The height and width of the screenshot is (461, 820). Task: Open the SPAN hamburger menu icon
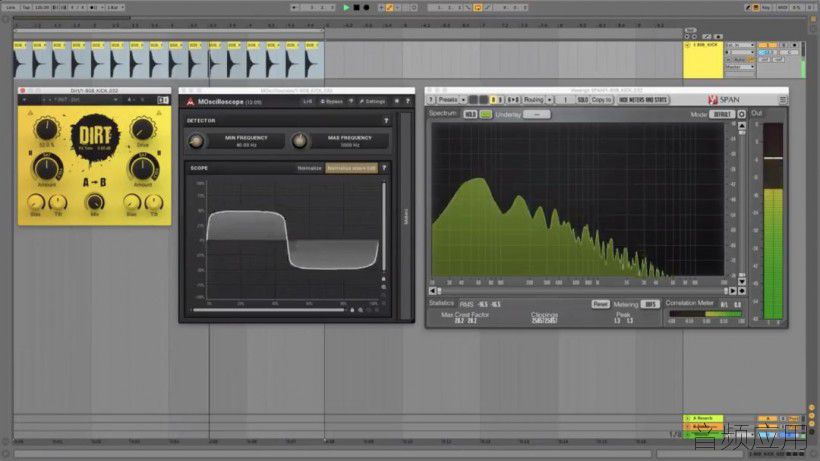[783, 99]
